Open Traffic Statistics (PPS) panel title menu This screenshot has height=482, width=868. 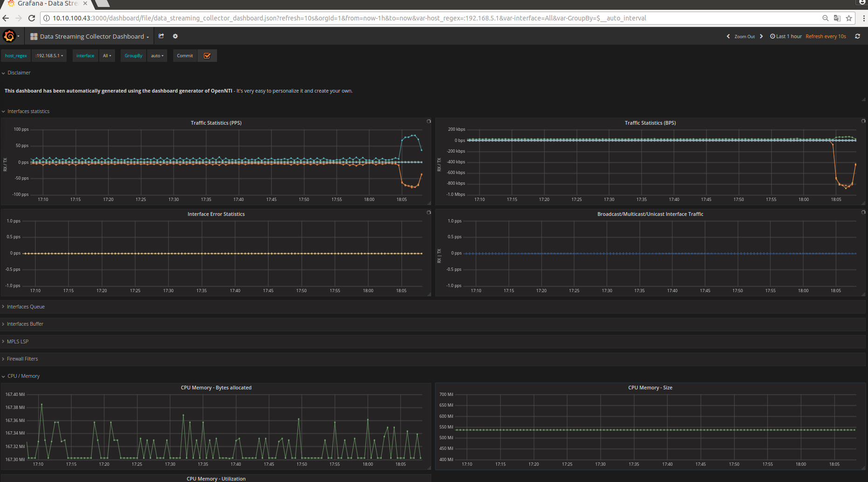tap(216, 123)
